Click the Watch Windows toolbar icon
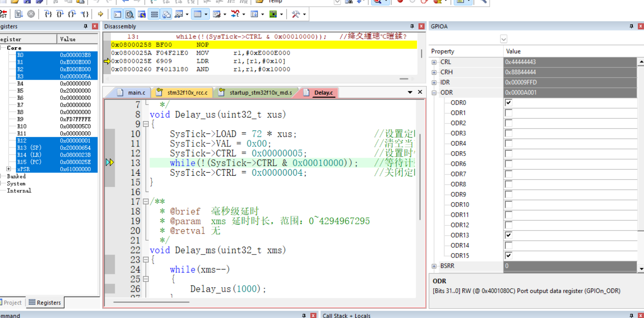 tap(179, 14)
